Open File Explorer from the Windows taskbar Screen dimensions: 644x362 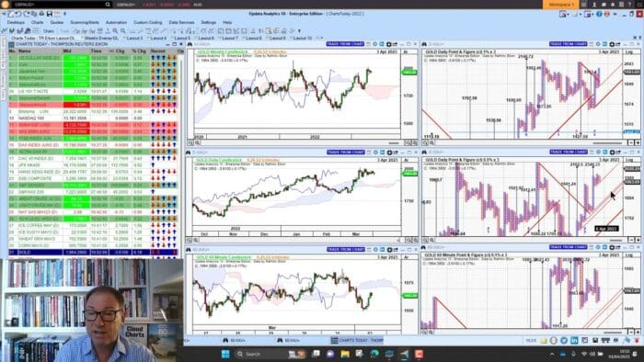345,354
